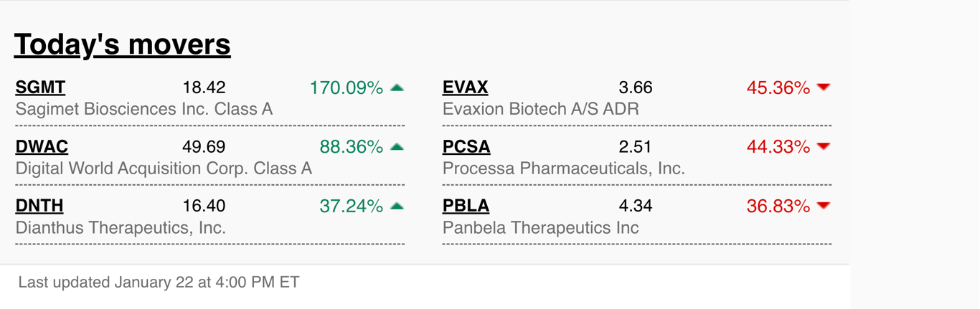Click the Last updated January 22 timestamp
This screenshot has height=309, width=980.
click(x=159, y=282)
